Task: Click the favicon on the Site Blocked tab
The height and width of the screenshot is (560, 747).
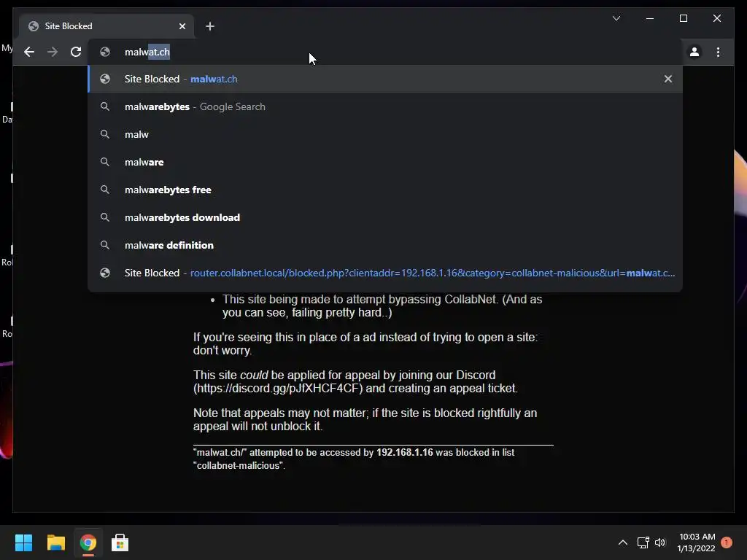Action: pyautogui.click(x=34, y=26)
